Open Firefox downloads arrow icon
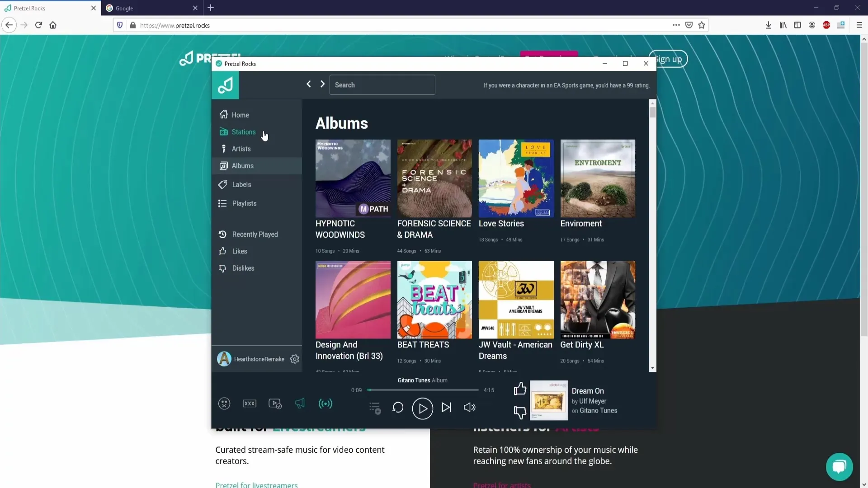Viewport: 868px width, 488px height. (769, 25)
